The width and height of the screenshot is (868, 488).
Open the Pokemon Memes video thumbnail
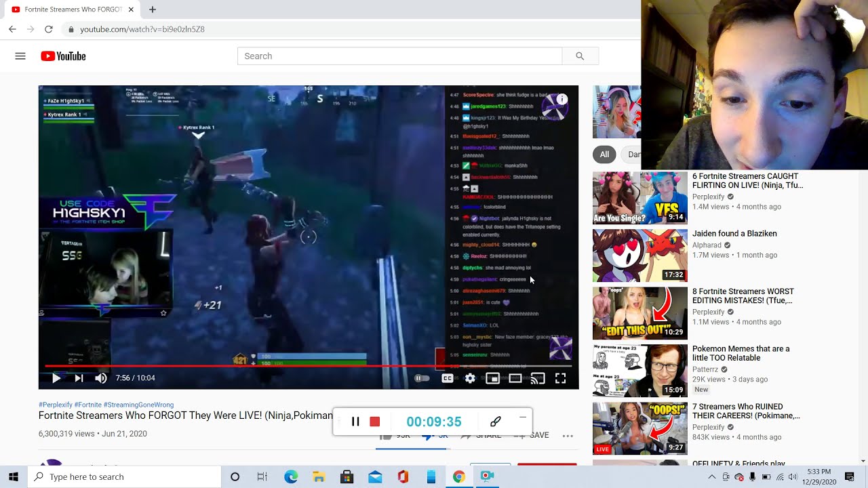point(640,371)
